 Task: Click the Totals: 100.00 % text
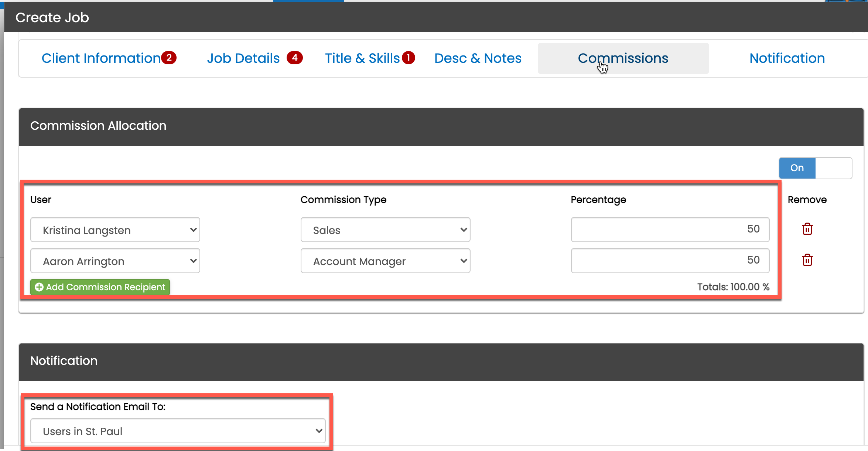pos(733,287)
